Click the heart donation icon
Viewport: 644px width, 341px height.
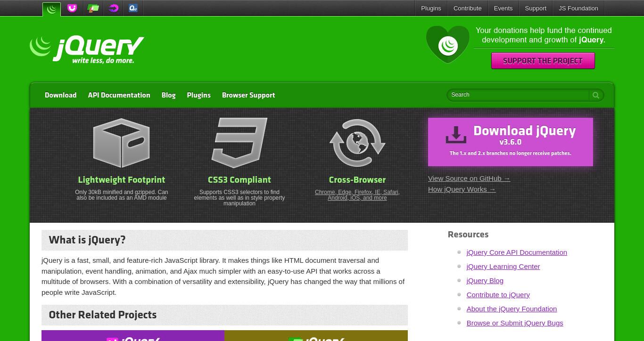[x=447, y=45]
